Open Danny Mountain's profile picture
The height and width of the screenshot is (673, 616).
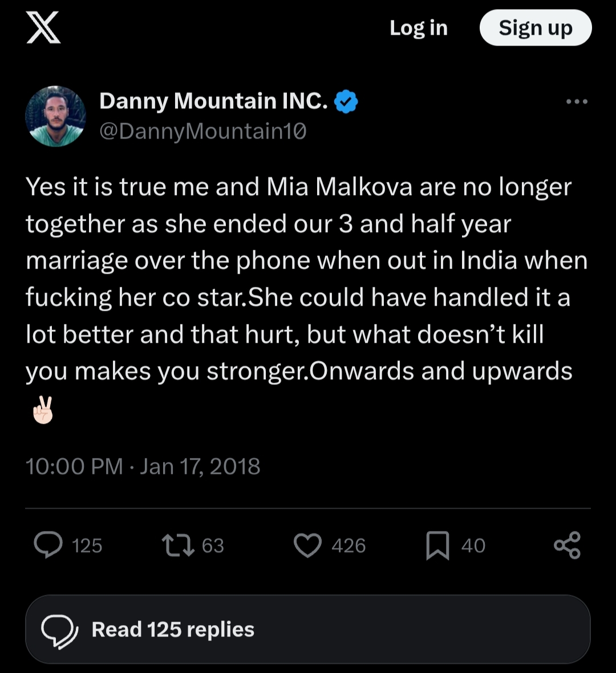(x=56, y=116)
